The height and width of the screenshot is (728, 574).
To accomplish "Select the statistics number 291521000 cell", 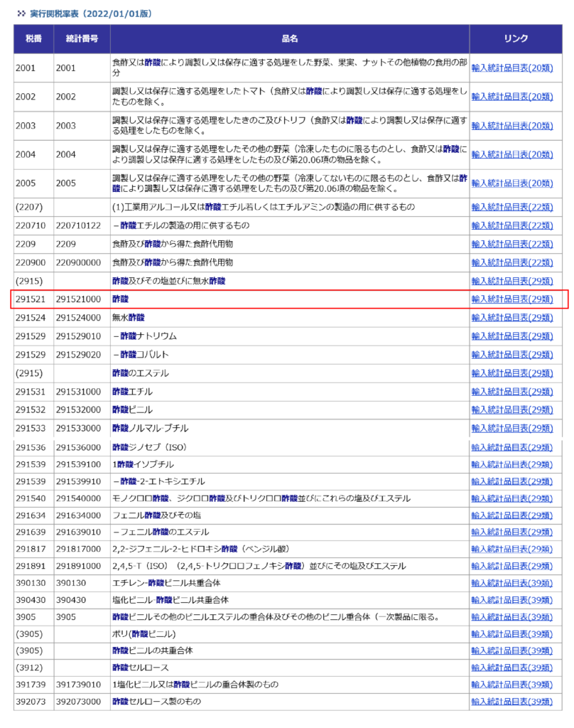I will [79, 299].
